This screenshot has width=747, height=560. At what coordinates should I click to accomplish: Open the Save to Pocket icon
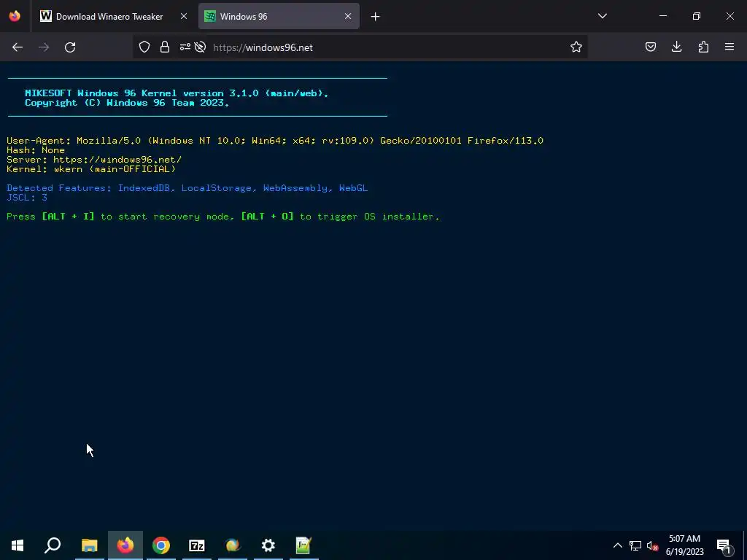click(650, 47)
